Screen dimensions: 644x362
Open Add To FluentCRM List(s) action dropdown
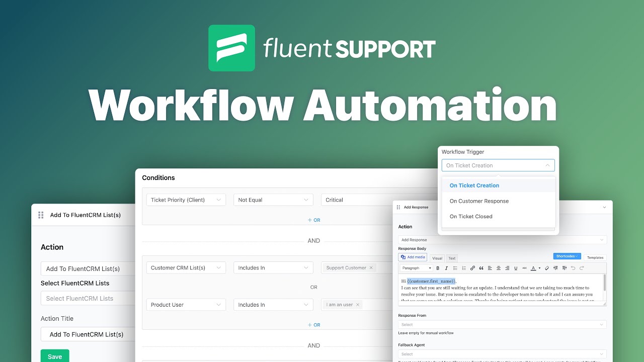point(88,268)
